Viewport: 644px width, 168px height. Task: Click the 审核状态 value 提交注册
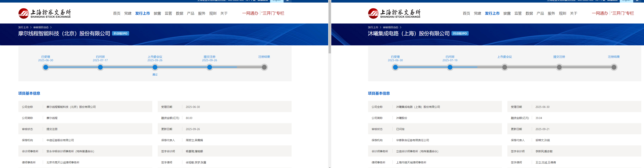tap(52, 129)
